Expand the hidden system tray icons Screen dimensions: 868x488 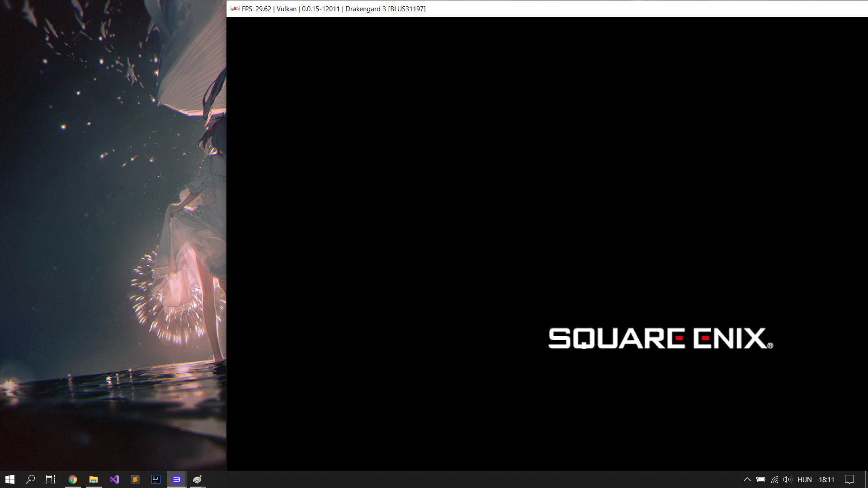[x=747, y=479]
